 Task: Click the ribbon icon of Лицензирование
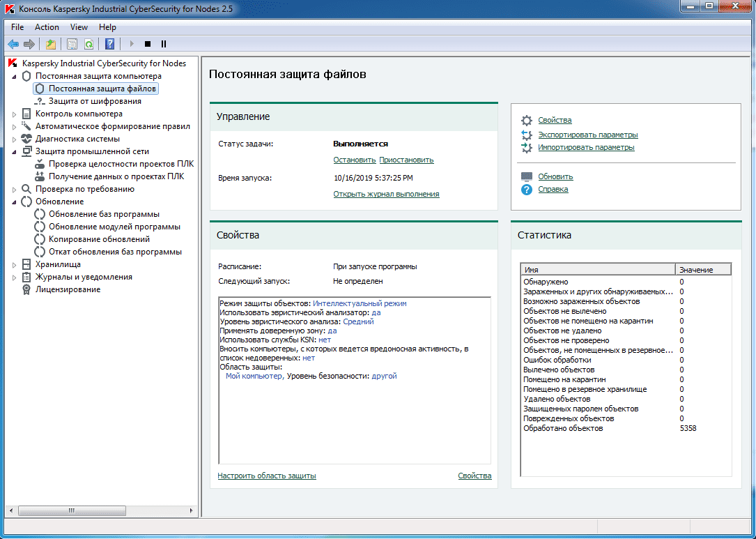pos(26,289)
